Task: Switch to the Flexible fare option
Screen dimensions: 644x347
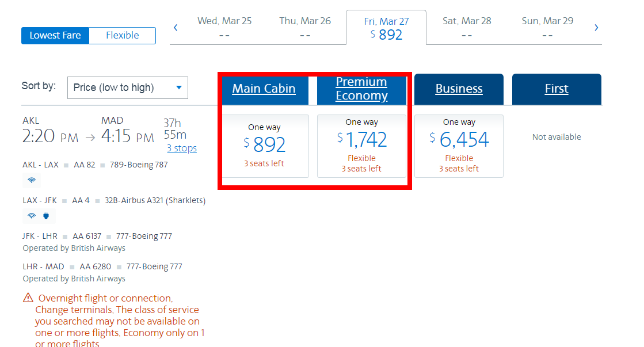Action: pyautogui.click(x=122, y=36)
